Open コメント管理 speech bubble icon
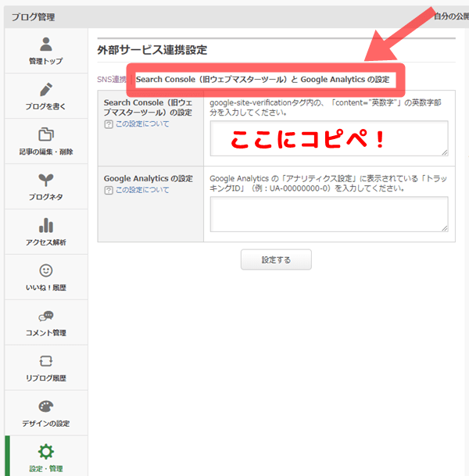This screenshot has width=469, height=476. tap(46, 316)
